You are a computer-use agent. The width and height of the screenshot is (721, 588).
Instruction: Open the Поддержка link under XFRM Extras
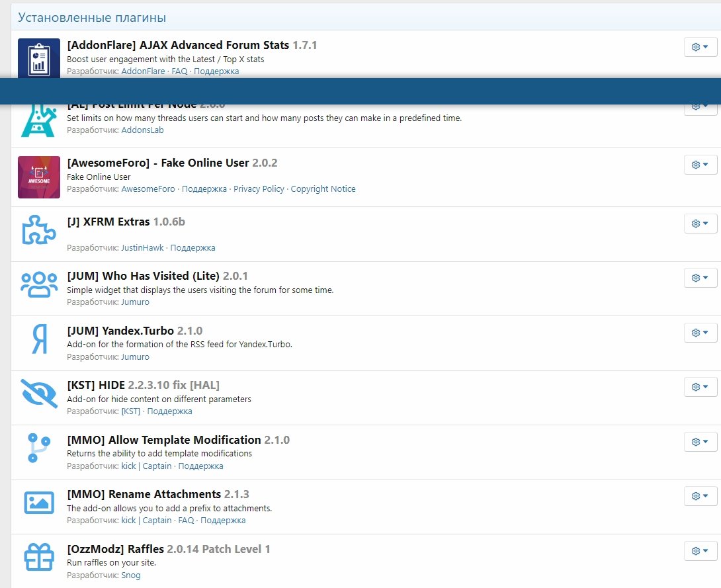(192, 248)
